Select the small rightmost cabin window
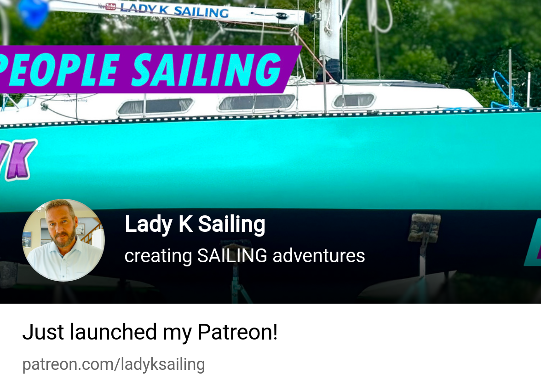Image resolution: width=541 pixels, height=392 pixels. pos(354,100)
